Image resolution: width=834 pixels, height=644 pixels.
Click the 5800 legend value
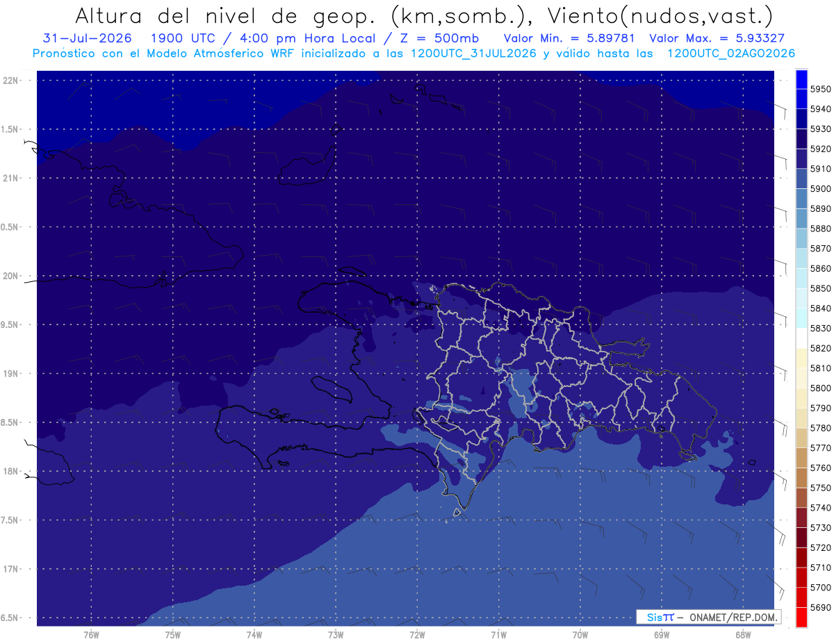pyautogui.click(x=821, y=388)
